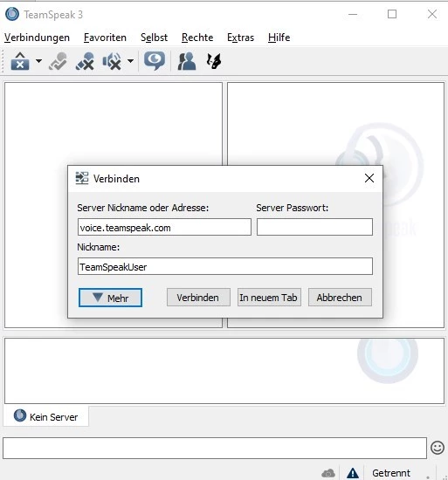Open the disconnect icon's dropdown arrow

[38, 61]
